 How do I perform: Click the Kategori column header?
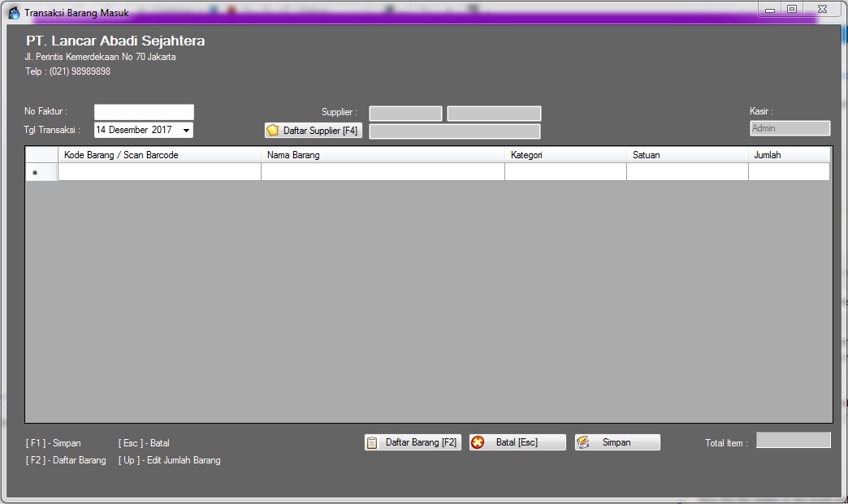pyautogui.click(x=565, y=154)
